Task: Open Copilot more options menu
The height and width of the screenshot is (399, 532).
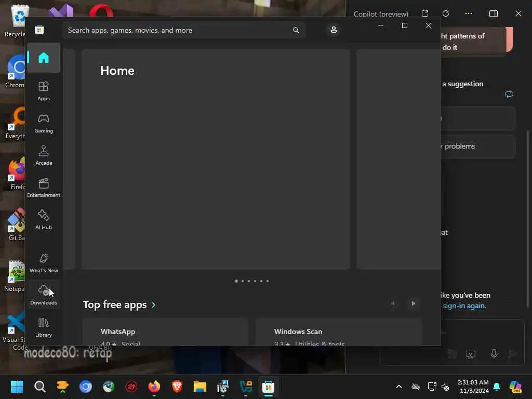Action: tap(469, 14)
